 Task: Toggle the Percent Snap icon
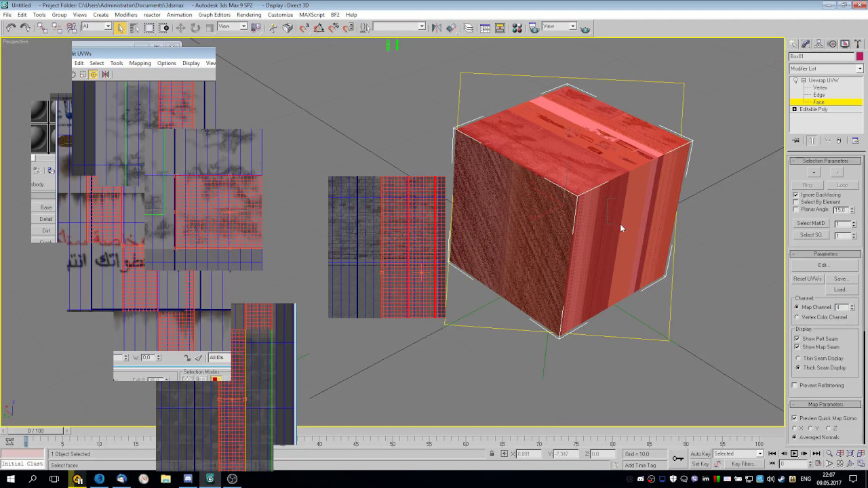tap(334, 28)
